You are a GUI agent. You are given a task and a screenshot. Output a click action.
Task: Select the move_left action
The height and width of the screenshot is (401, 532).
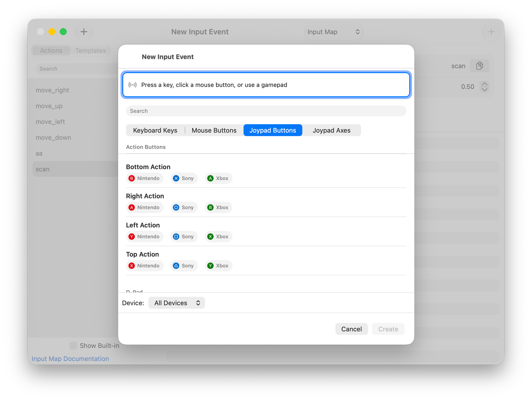(x=75, y=122)
